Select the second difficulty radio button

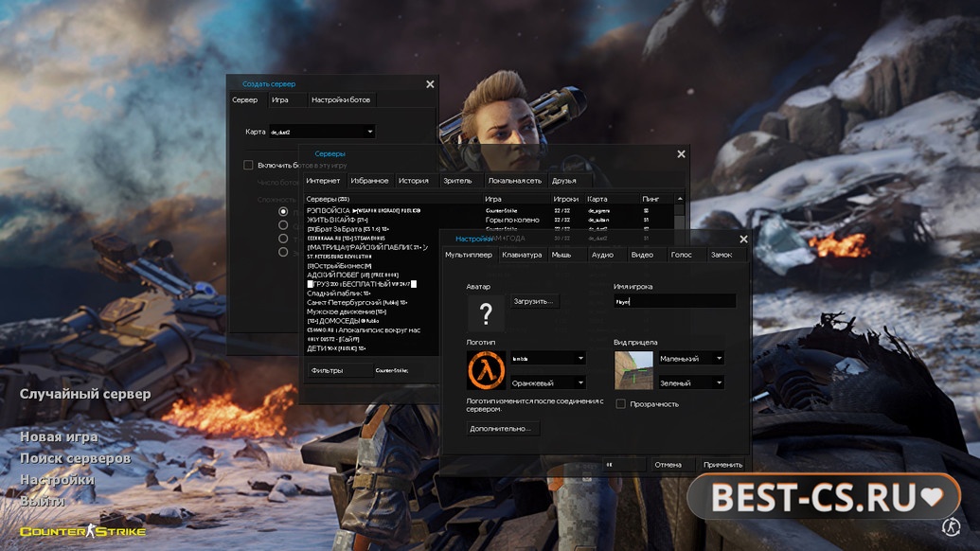[283, 225]
